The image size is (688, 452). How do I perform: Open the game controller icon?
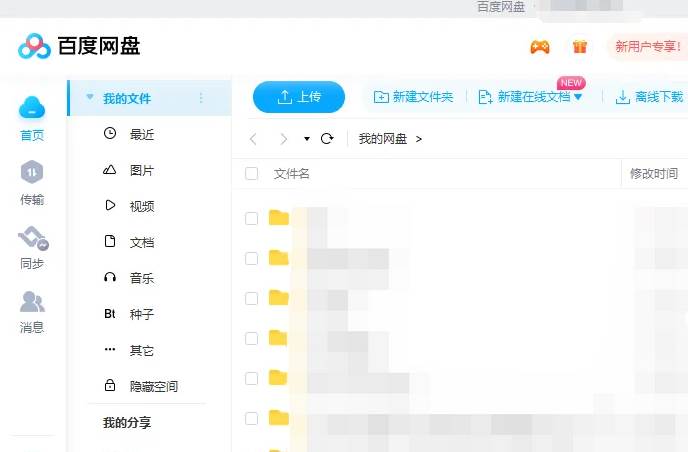(x=540, y=47)
